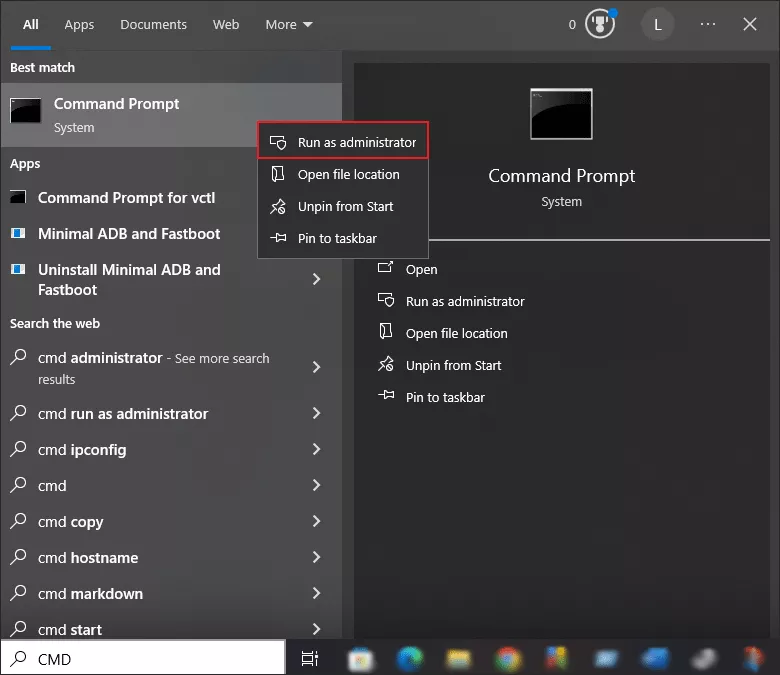Expand arrow for plain cmd suggestion
The width and height of the screenshot is (780, 675).
[316, 485]
